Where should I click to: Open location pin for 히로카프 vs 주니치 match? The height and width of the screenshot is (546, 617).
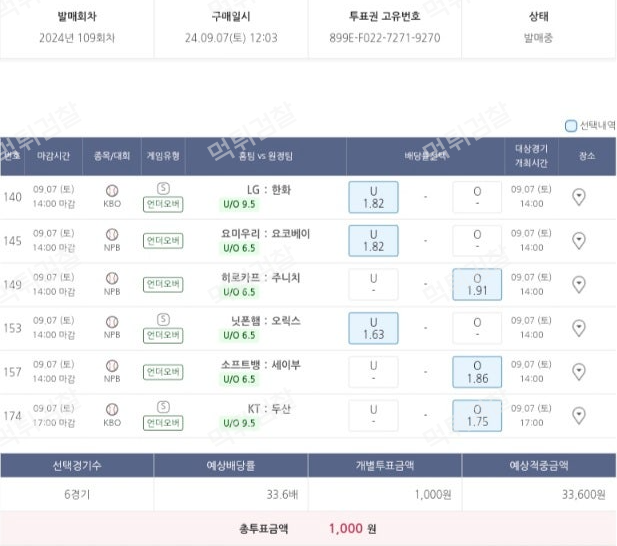tap(579, 284)
